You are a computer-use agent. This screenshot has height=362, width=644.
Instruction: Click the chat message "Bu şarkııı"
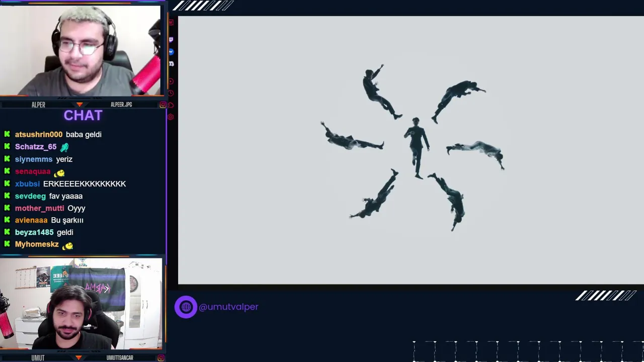(67, 220)
